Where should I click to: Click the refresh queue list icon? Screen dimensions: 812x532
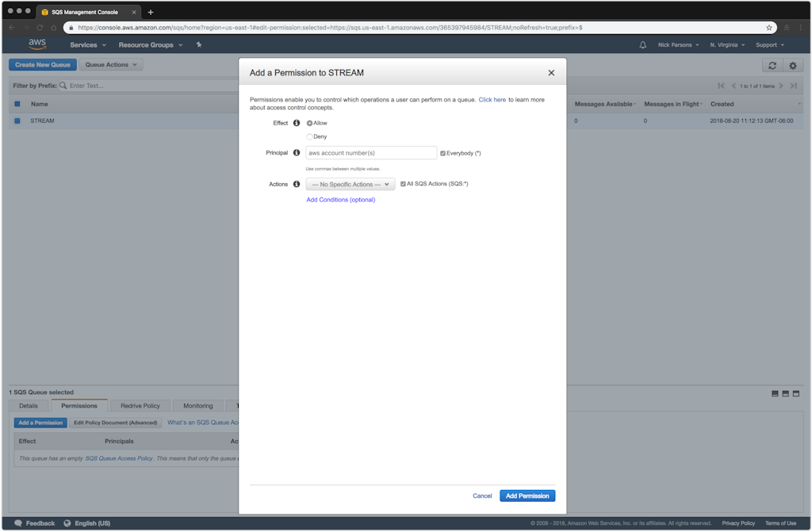point(772,65)
